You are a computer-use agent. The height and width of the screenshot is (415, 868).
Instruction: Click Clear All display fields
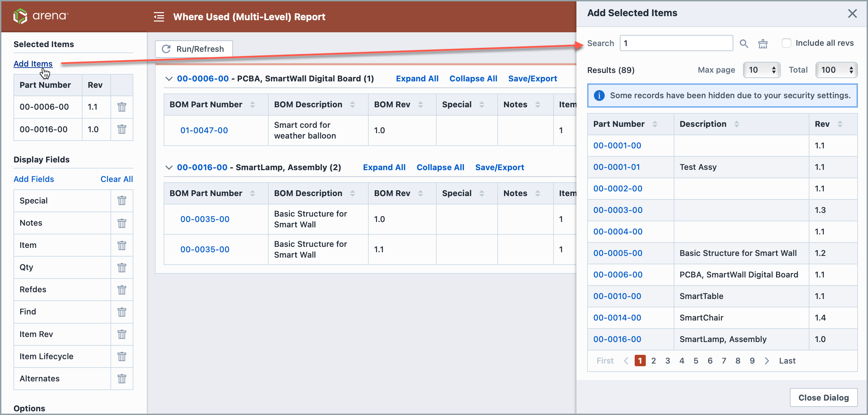click(x=116, y=179)
